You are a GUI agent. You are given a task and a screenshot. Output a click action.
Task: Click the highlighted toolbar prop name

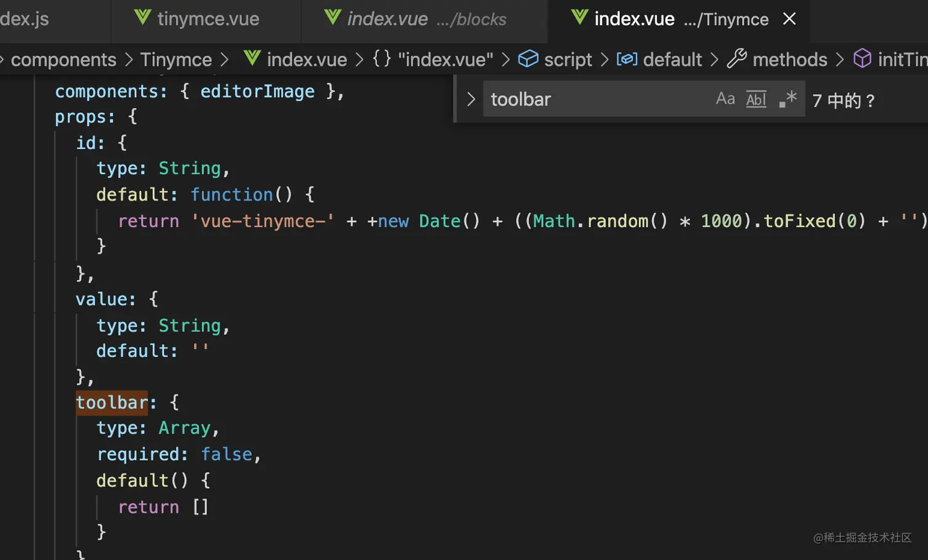point(112,402)
